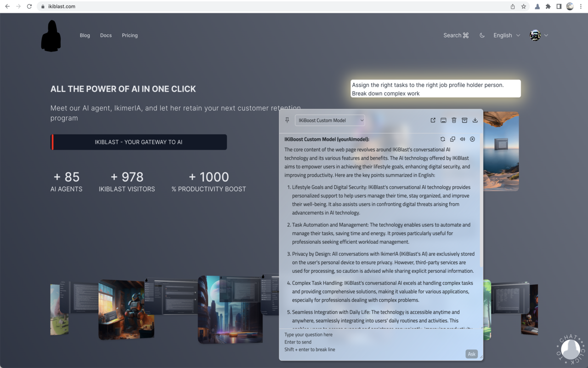Click the '+ 1000 % PRODUCTIVITY BOOST' stat
This screenshot has height=368, width=588.
click(209, 182)
